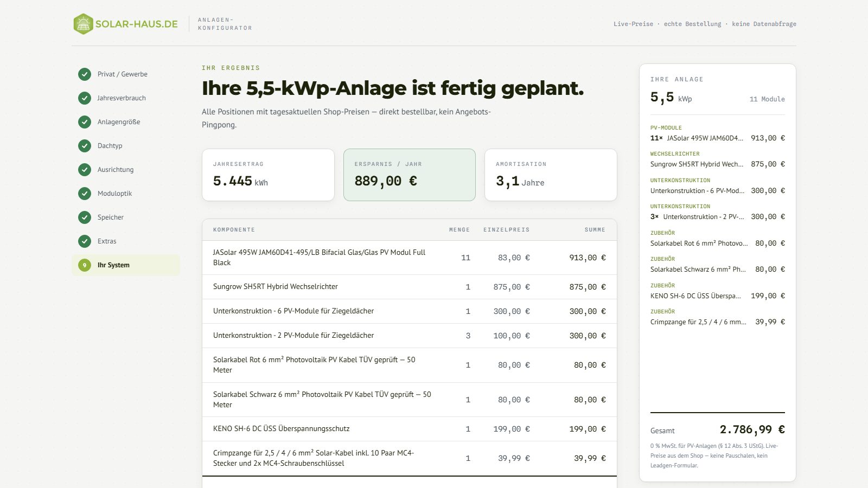Viewport: 868px width, 488px height.
Task: Click the 11× JASolar 495W entry in sidebar summary
Action: pyautogui.click(x=718, y=133)
